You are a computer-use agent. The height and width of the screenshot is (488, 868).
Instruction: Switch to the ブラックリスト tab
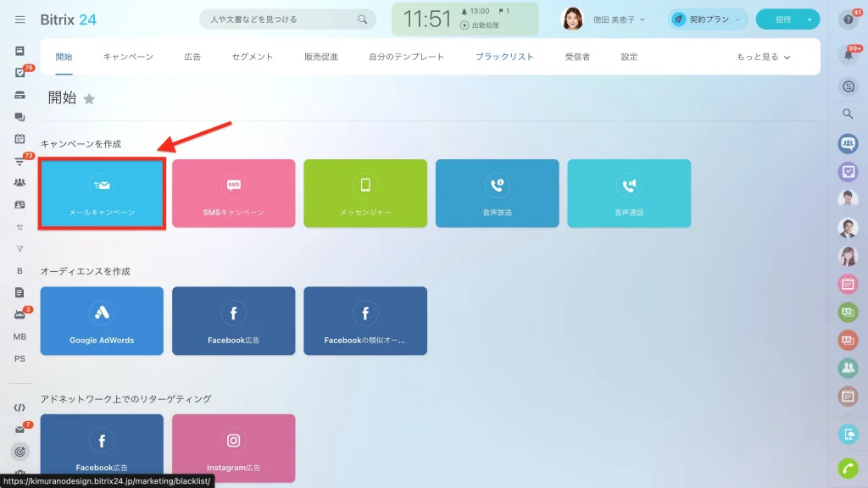(504, 57)
